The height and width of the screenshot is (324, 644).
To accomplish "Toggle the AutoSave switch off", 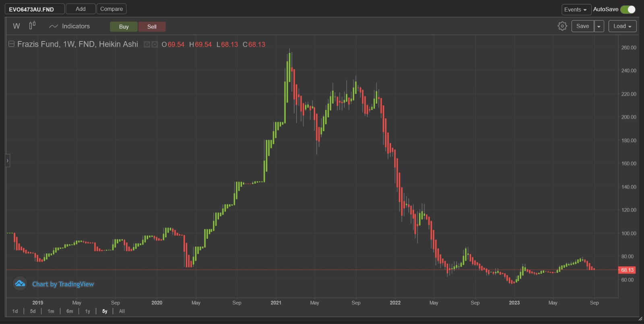I will pyautogui.click(x=627, y=9).
